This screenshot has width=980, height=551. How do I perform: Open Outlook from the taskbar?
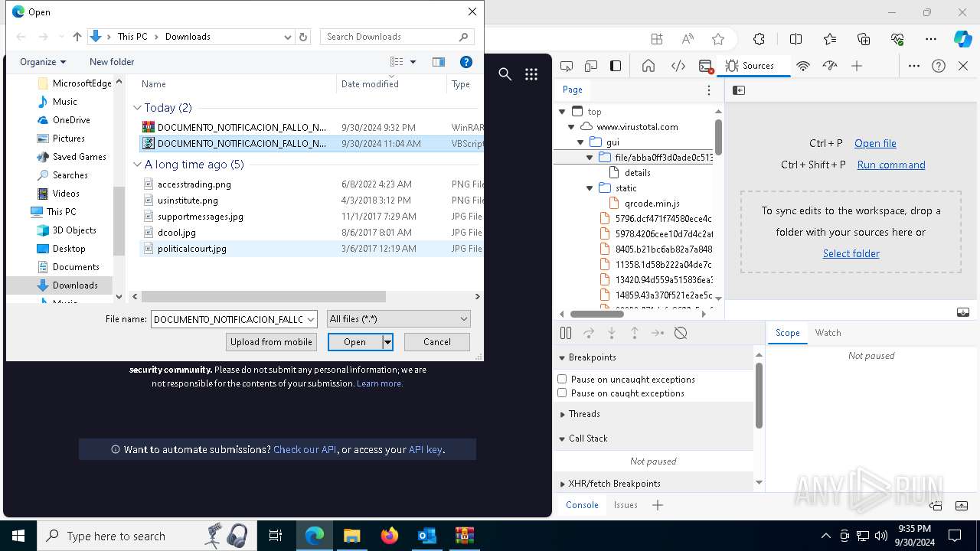[426, 536]
